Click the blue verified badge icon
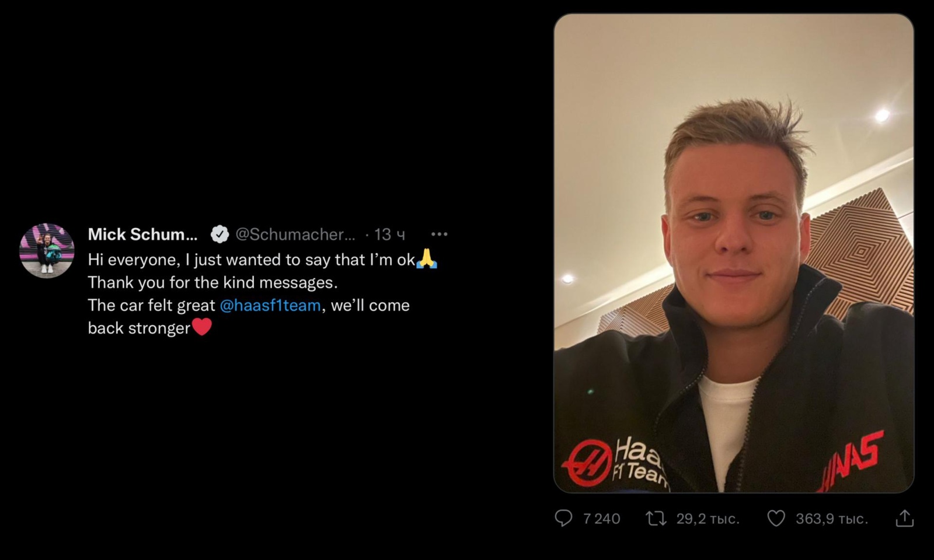 (219, 235)
